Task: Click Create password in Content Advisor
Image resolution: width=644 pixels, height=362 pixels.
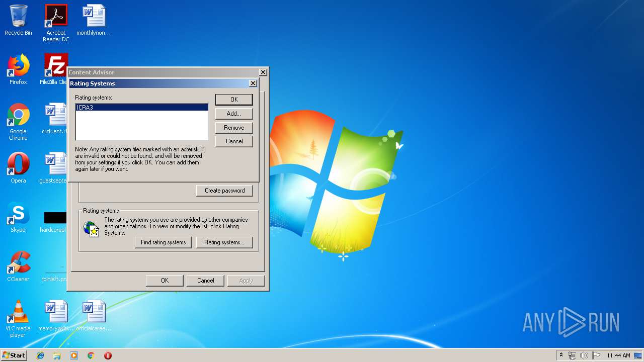Action: click(225, 191)
